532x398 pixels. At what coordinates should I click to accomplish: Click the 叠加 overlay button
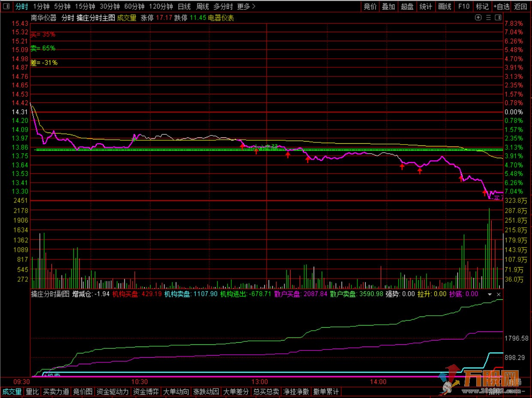click(x=389, y=6)
